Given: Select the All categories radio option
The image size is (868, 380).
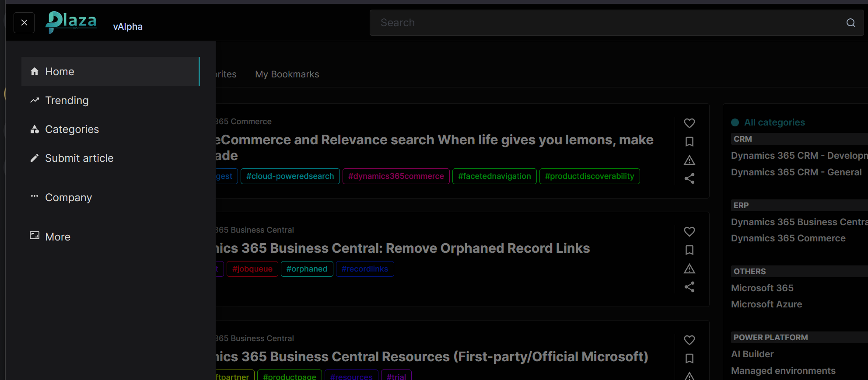Looking at the screenshot, I should 735,122.
